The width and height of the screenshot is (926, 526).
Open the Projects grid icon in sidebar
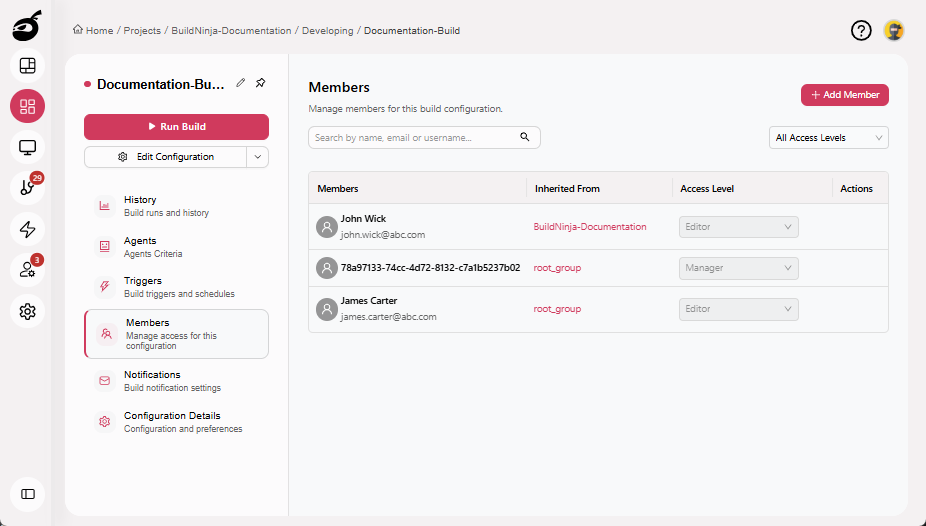(x=27, y=106)
